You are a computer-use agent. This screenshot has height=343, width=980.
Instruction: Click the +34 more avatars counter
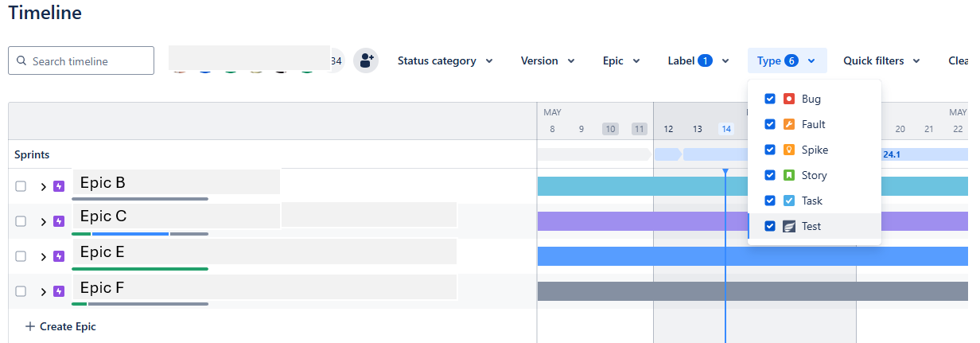tap(335, 60)
